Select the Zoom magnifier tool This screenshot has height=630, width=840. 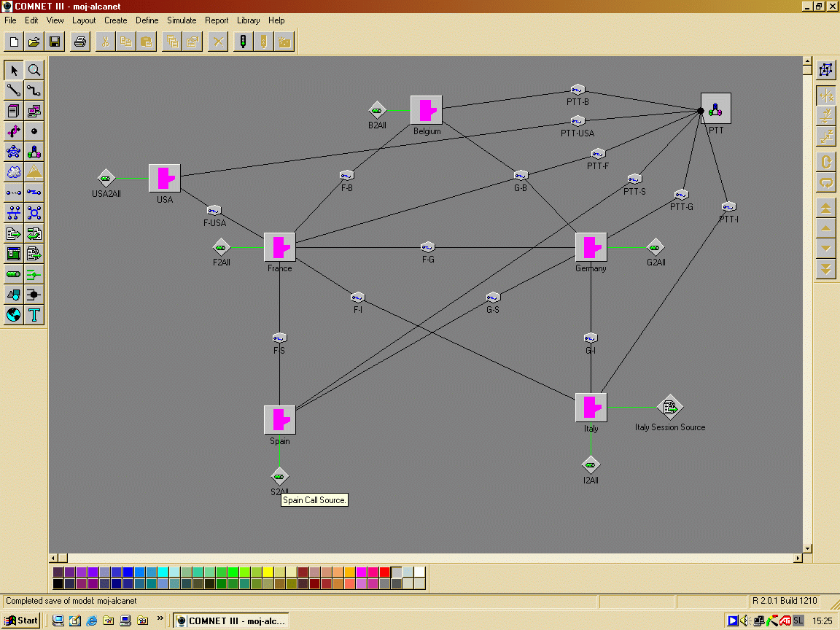[34, 70]
